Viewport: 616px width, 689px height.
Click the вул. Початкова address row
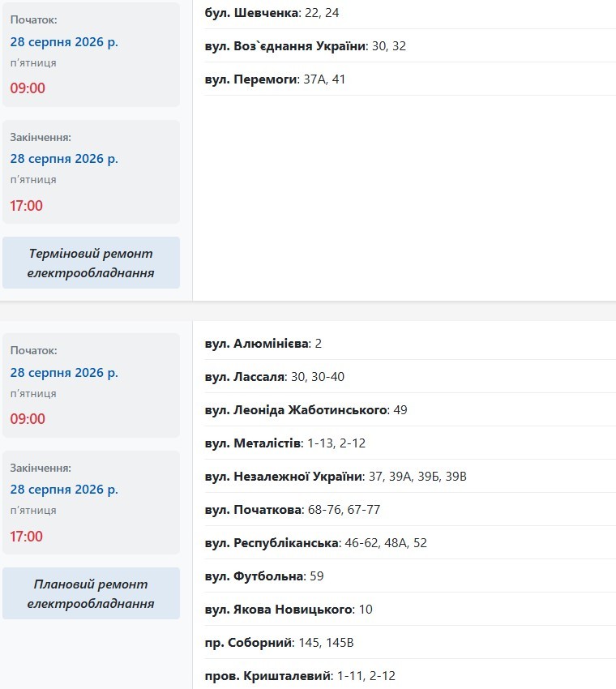(410, 510)
